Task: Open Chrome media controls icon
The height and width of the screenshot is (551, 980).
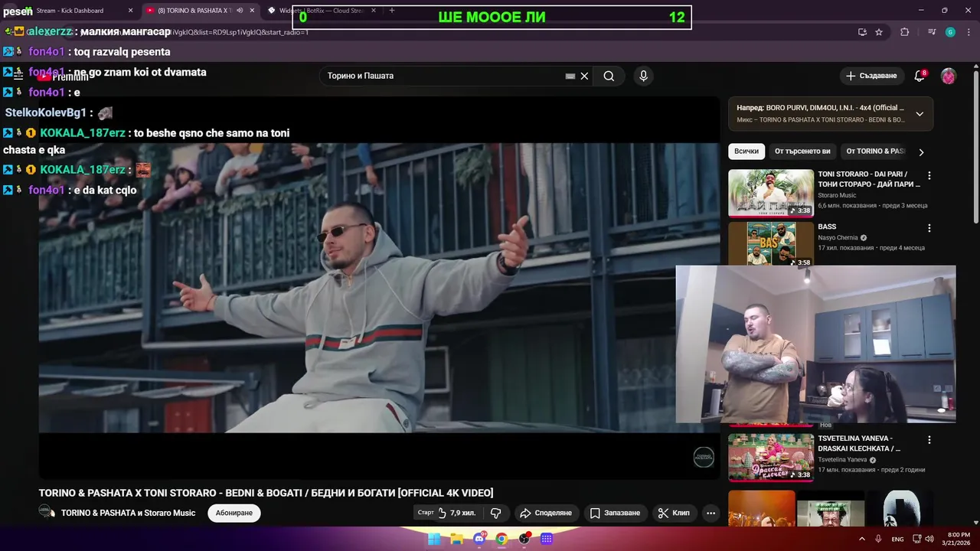Action: tap(932, 32)
